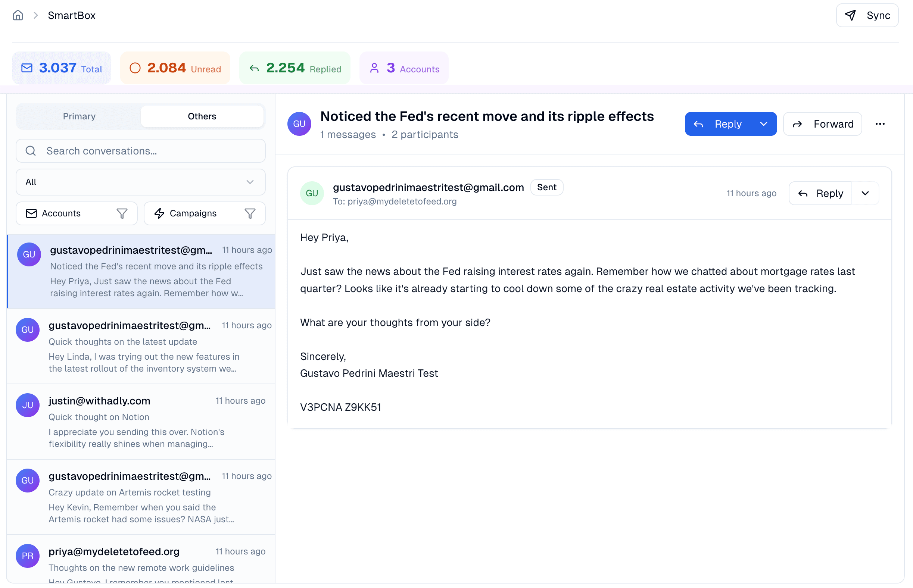This screenshot has width=913, height=588.
Task: Click the message-level Reply button
Action: click(820, 193)
